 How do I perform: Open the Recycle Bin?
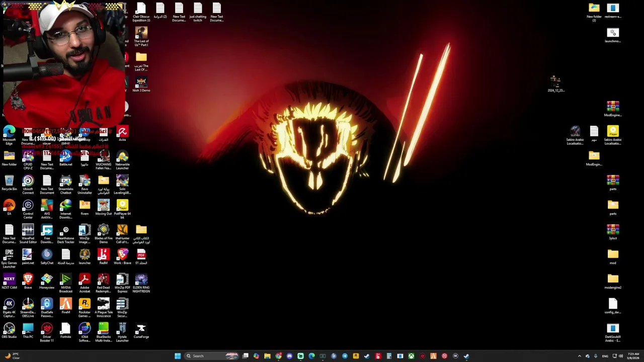point(9,183)
